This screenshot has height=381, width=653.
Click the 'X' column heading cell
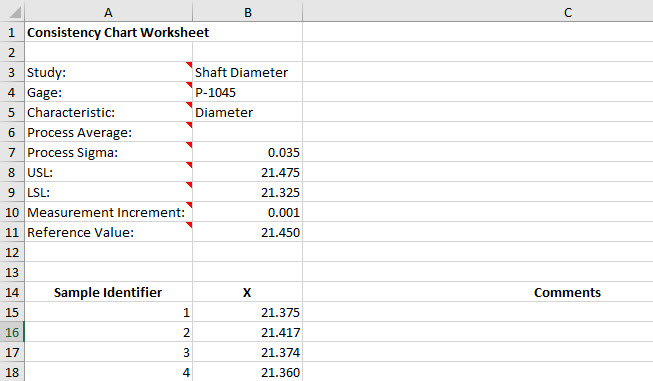[x=248, y=292]
